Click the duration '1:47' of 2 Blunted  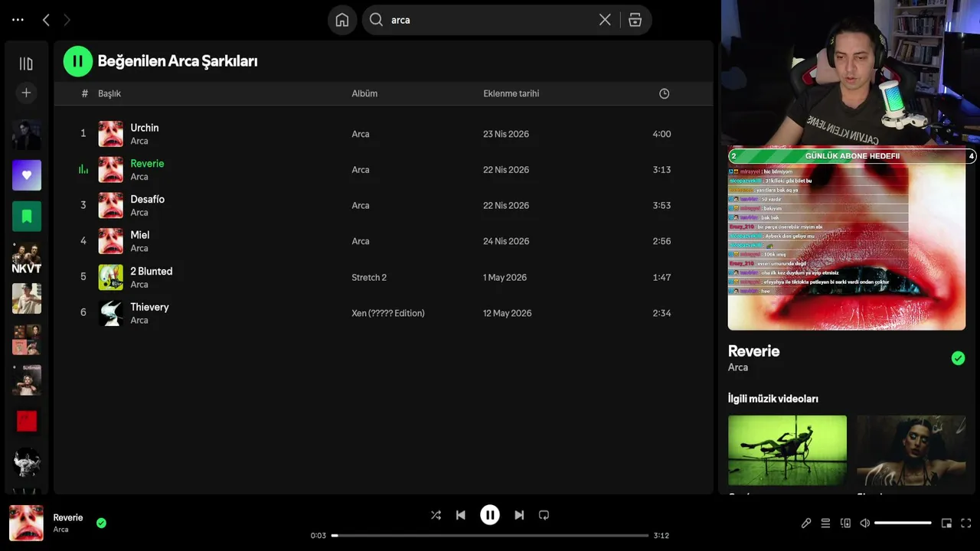point(661,277)
